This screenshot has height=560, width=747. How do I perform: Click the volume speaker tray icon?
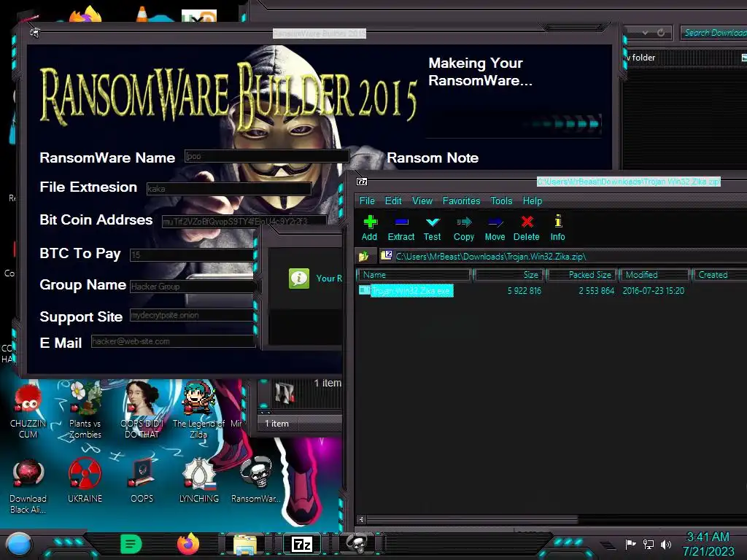[666, 544]
